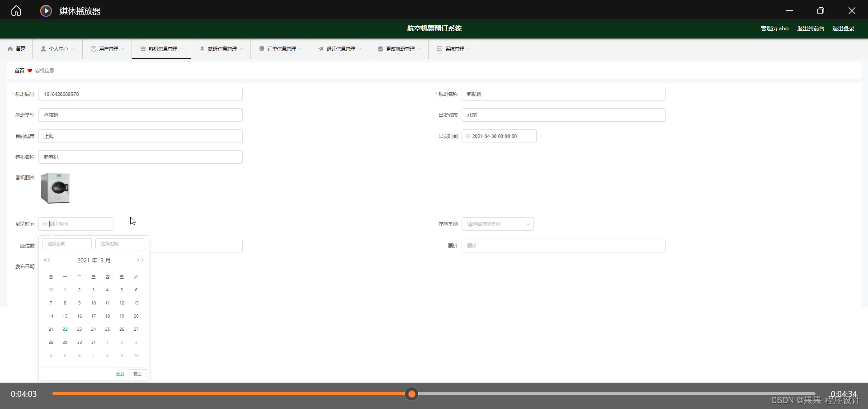
Task: Click 此刻 to select the current time
Action: [120, 374]
